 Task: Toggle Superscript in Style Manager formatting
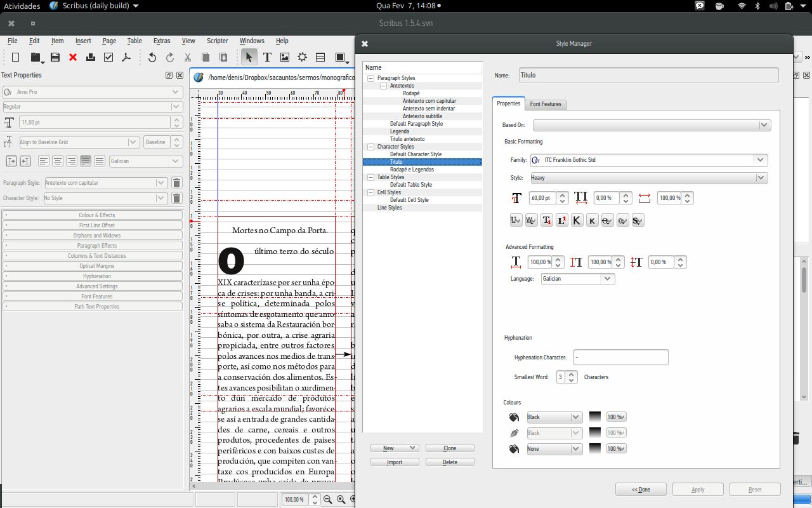tap(561, 220)
